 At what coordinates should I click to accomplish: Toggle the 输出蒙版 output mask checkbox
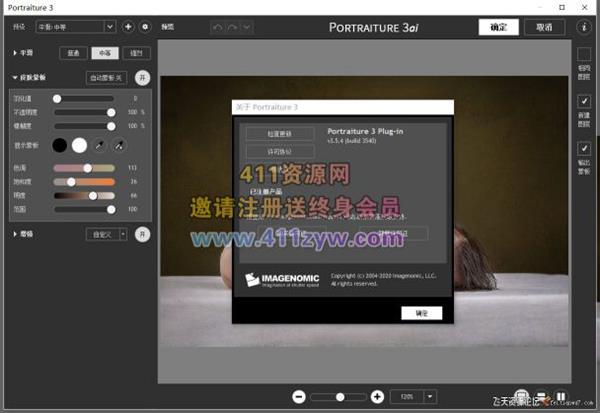click(x=584, y=149)
